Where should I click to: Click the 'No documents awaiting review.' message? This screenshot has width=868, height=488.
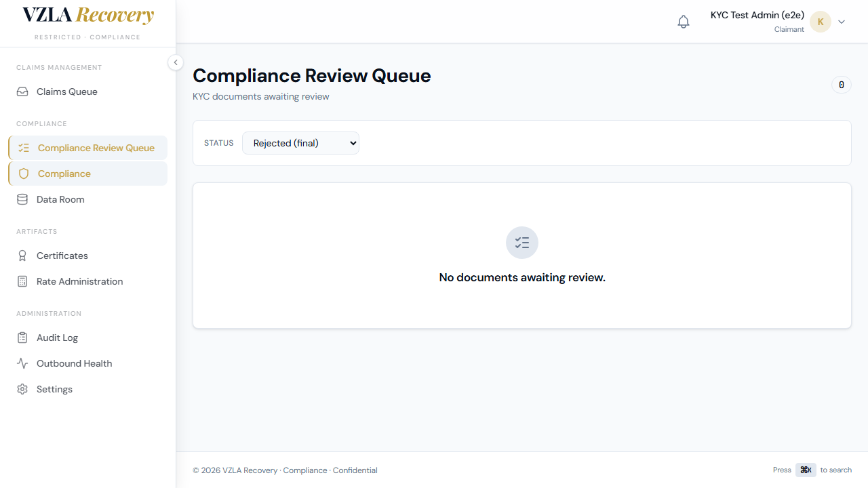tap(522, 277)
